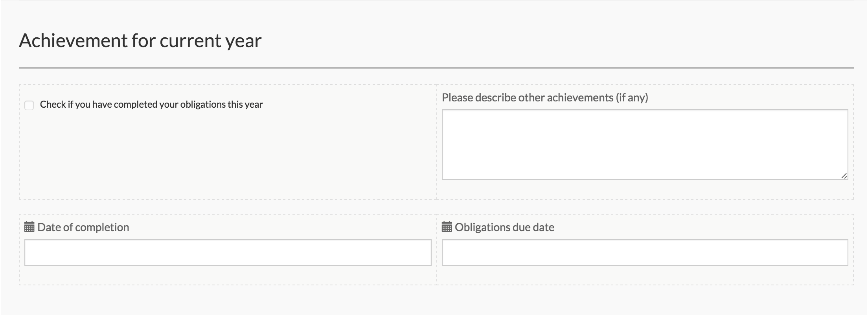
Task: Toggle the checkbox next to obligations statement
Action: 29,105
